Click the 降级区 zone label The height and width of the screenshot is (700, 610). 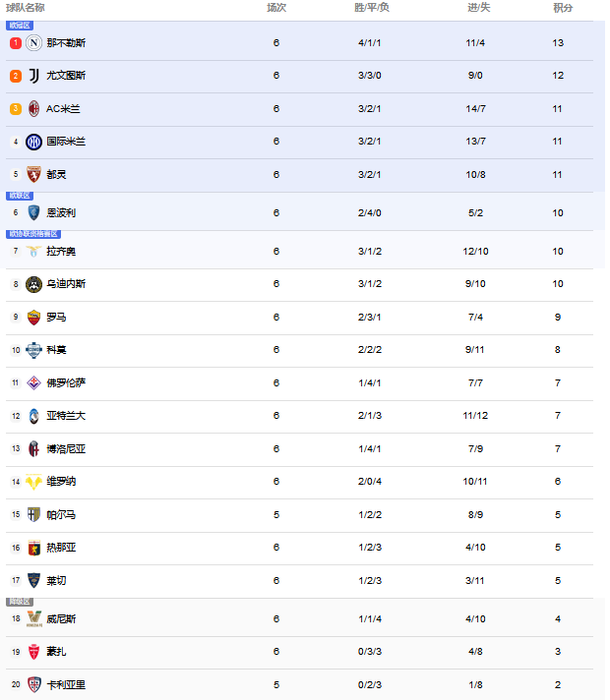pyautogui.click(x=20, y=601)
